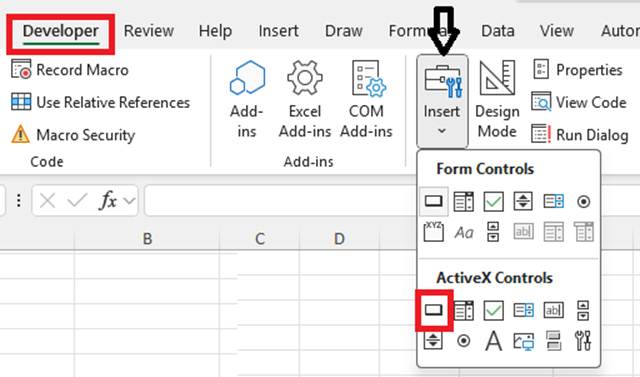Open control Properties
Screen dimensions: 640x377
[578, 70]
